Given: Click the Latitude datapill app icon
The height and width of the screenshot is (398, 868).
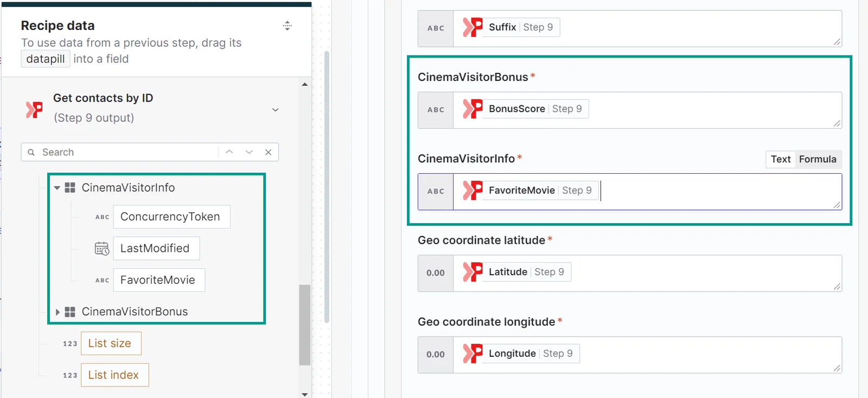Looking at the screenshot, I should coord(473,272).
